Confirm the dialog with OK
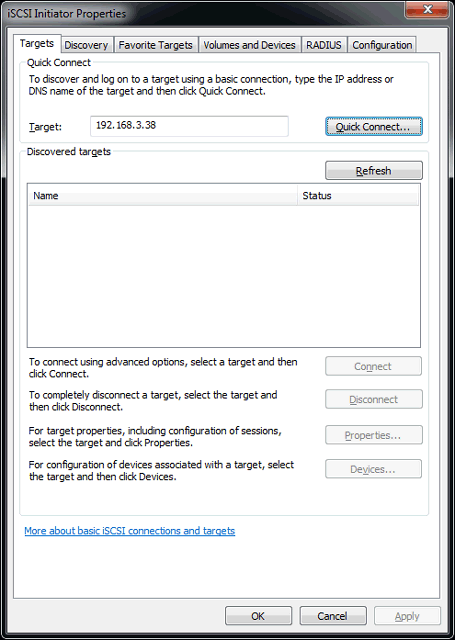Screen dimensions: 455x640 tap(258, 616)
